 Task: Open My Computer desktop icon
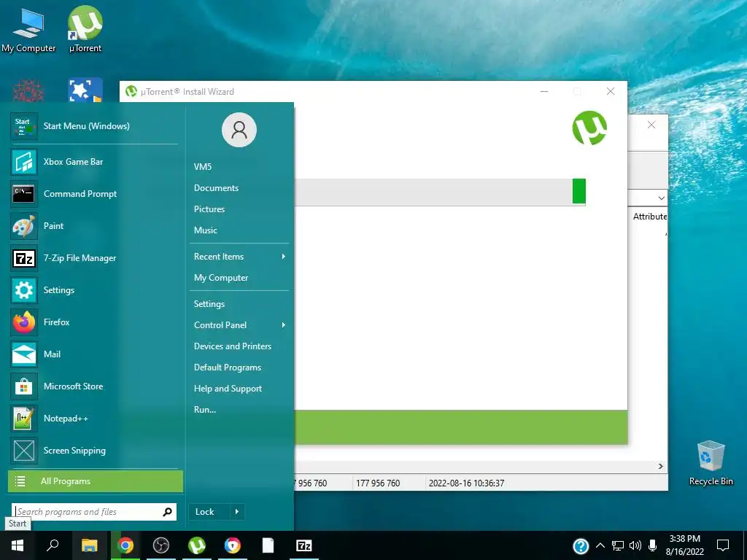click(28, 29)
